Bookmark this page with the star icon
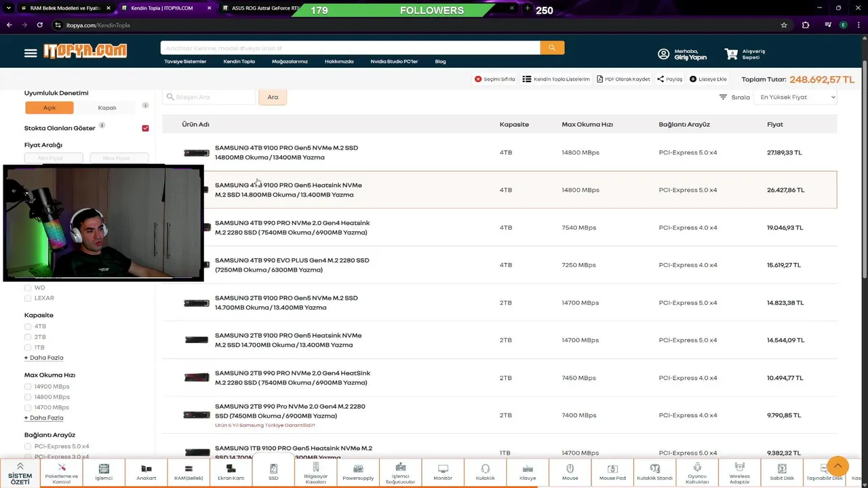 pyautogui.click(x=784, y=25)
